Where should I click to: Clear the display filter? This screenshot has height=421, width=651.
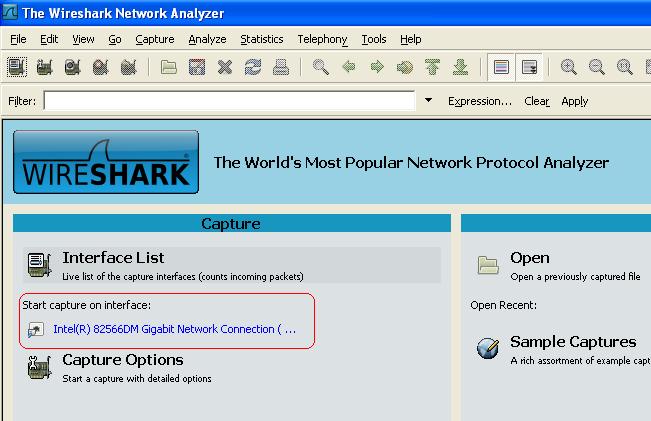coord(537,101)
